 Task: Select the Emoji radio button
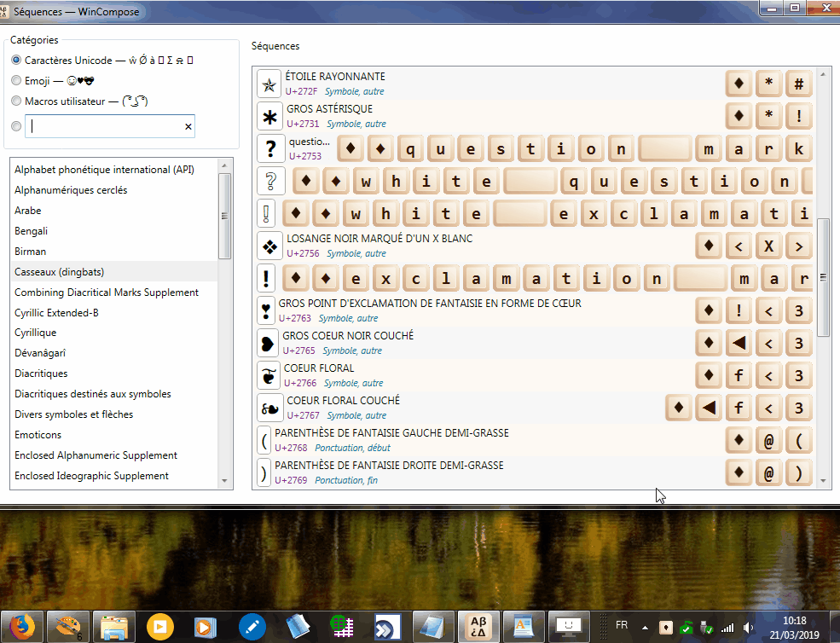[x=16, y=80]
